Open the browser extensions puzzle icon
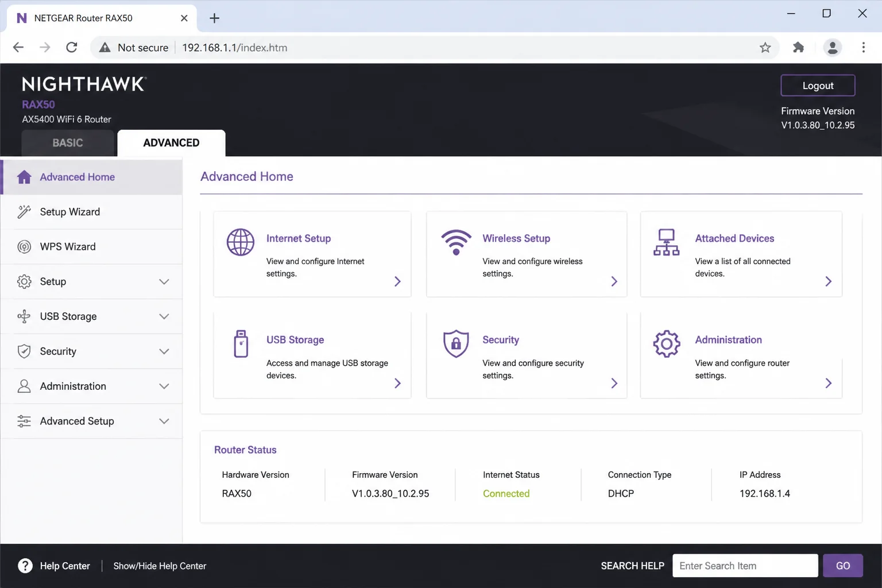882x588 pixels. (798, 48)
